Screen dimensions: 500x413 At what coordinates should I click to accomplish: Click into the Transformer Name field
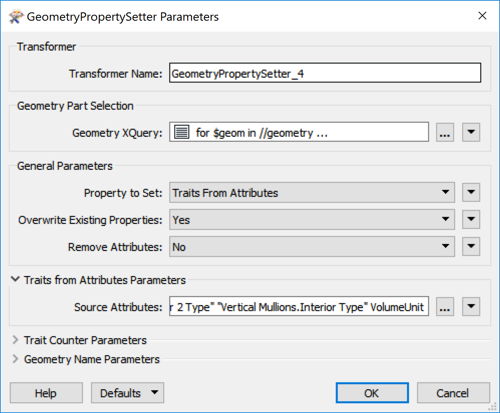coord(325,73)
